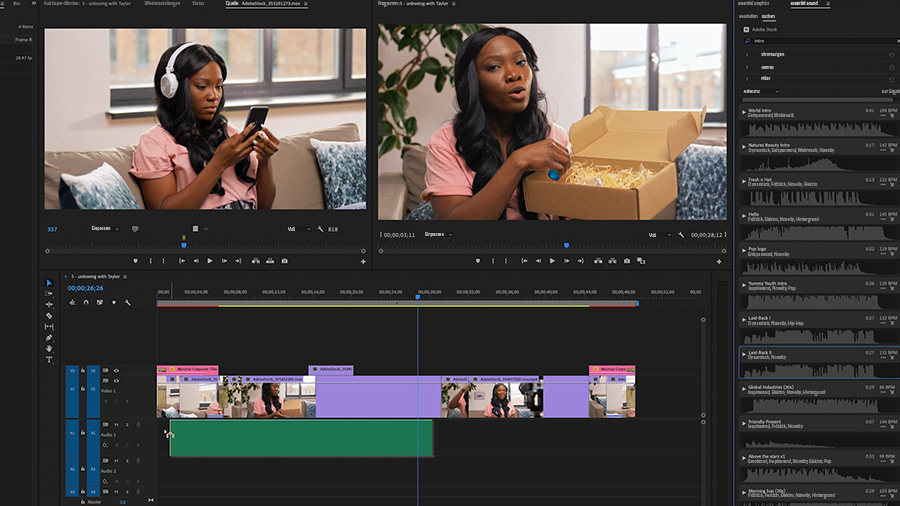Toggle sync lock on Audio 2
Screen dimensions: 900x506
coord(106,461)
